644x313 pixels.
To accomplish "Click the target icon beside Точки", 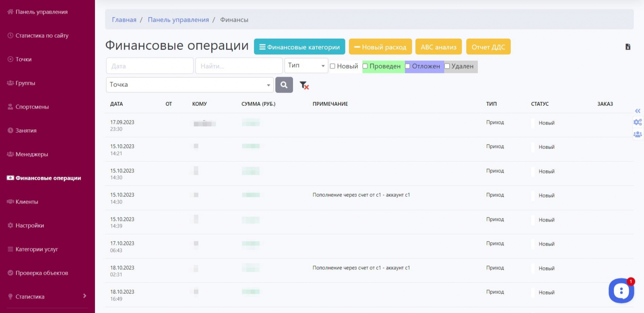I will pyautogui.click(x=10, y=59).
